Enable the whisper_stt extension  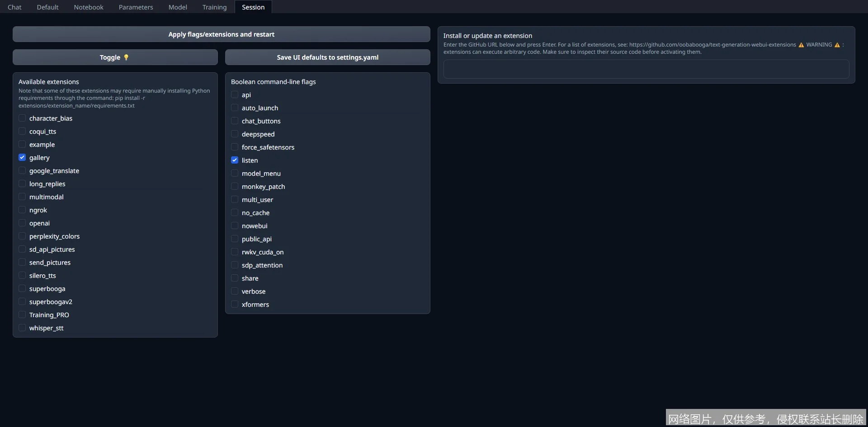tap(22, 328)
